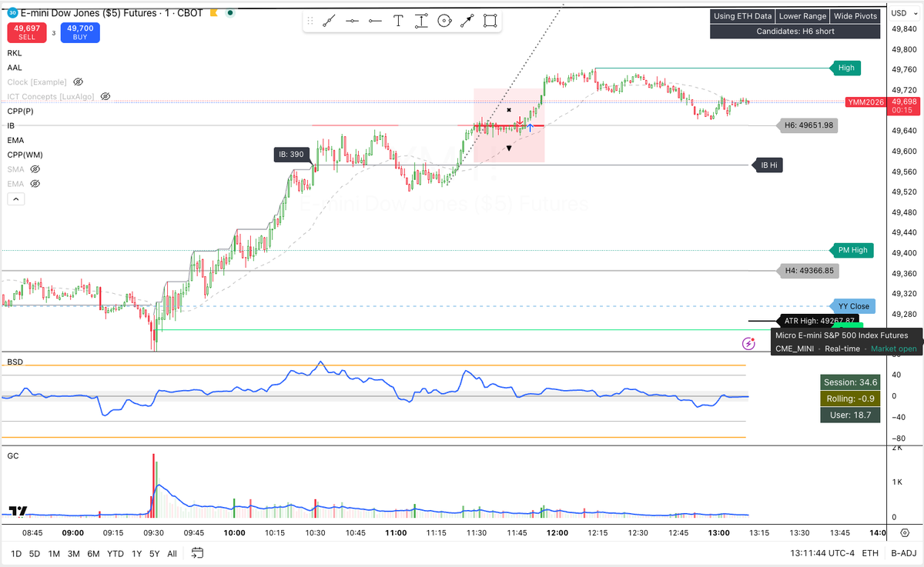Click the black down-triangle marker
This screenshot has width=924, height=567.
[x=509, y=148]
